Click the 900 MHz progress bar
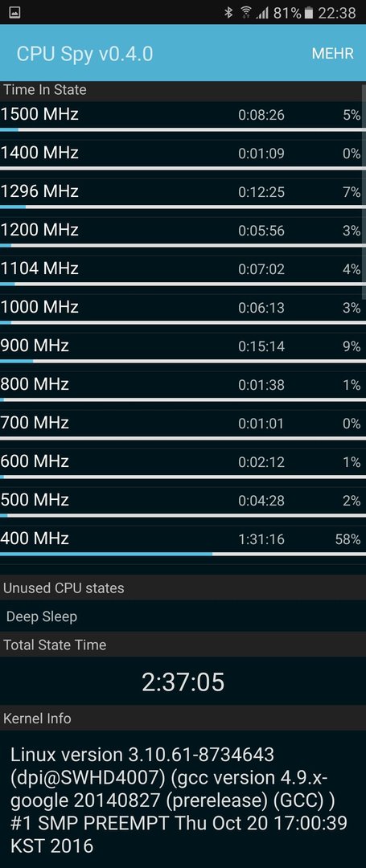Viewport: 366px width, 868px height. tap(183, 361)
